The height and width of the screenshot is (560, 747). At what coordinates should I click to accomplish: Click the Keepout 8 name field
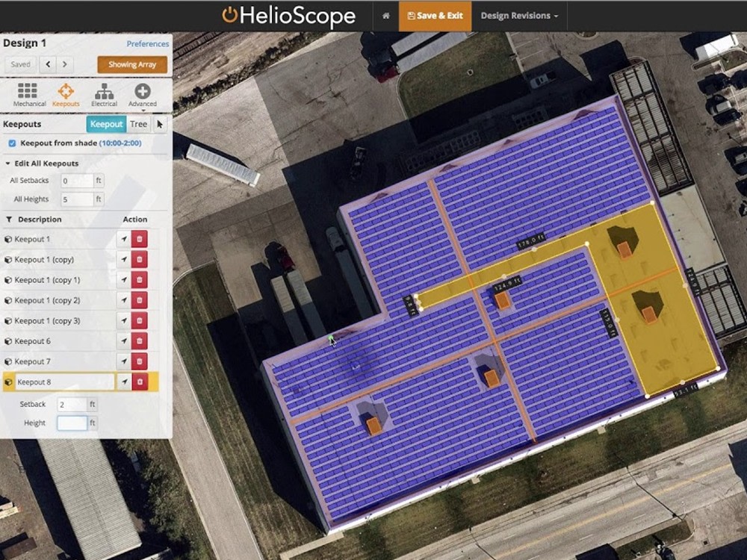coord(64,382)
